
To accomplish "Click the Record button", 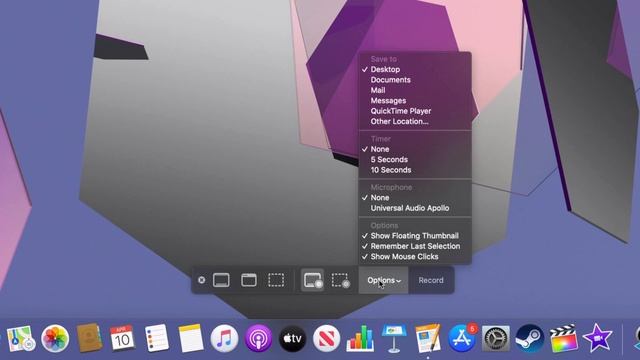I will point(431,280).
